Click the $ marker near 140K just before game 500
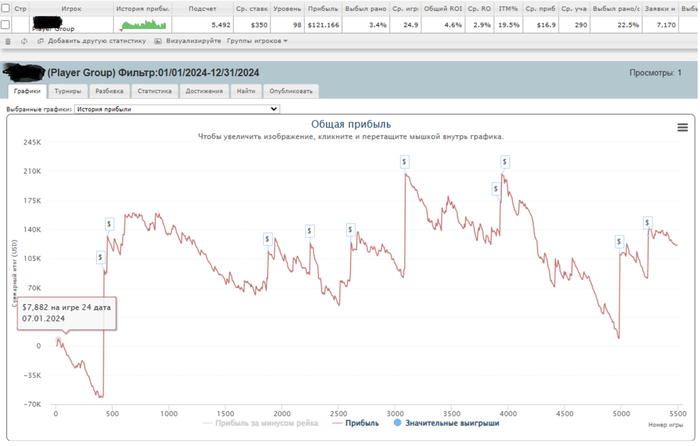 pyautogui.click(x=109, y=224)
